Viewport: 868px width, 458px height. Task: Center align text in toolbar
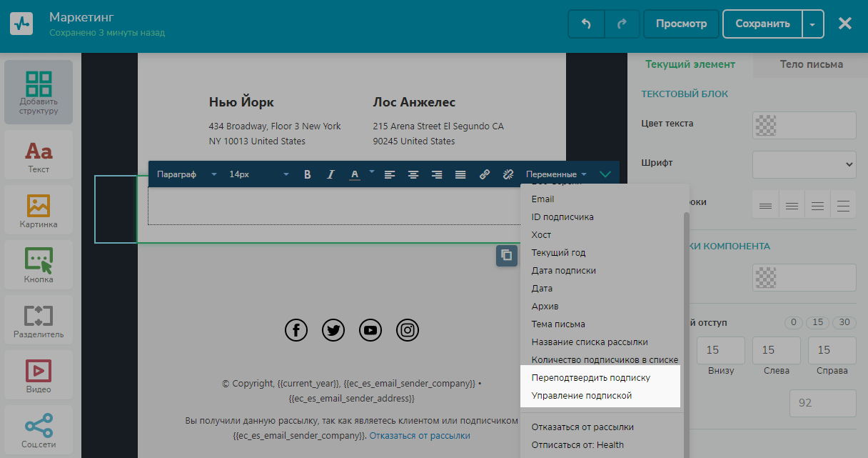413,174
